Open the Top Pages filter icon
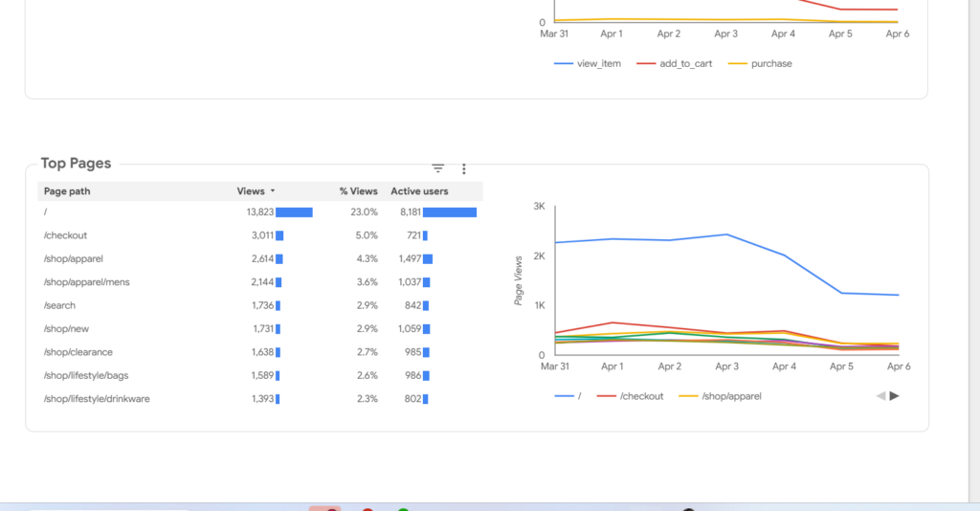 [x=438, y=168]
